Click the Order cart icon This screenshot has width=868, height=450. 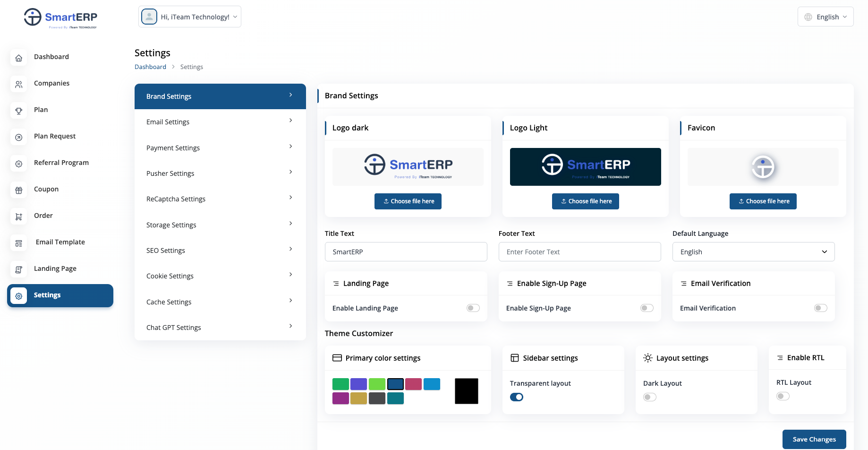[x=19, y=216]
